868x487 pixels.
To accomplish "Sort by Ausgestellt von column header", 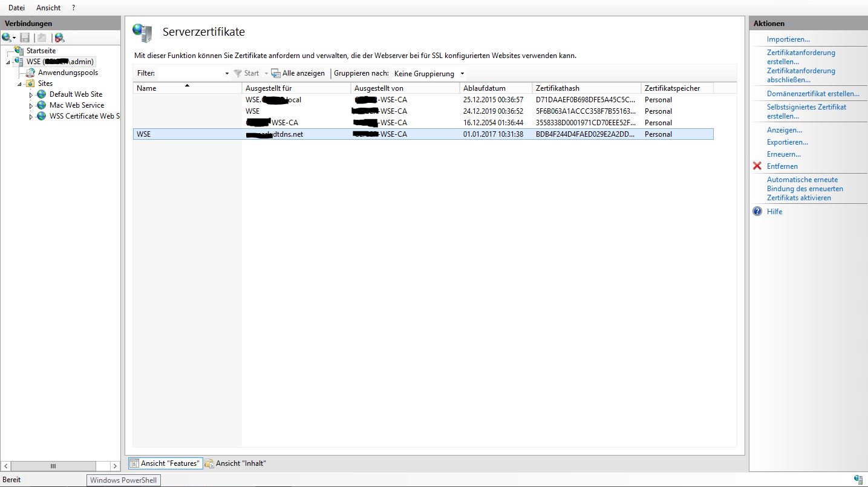I will [405, 88].
